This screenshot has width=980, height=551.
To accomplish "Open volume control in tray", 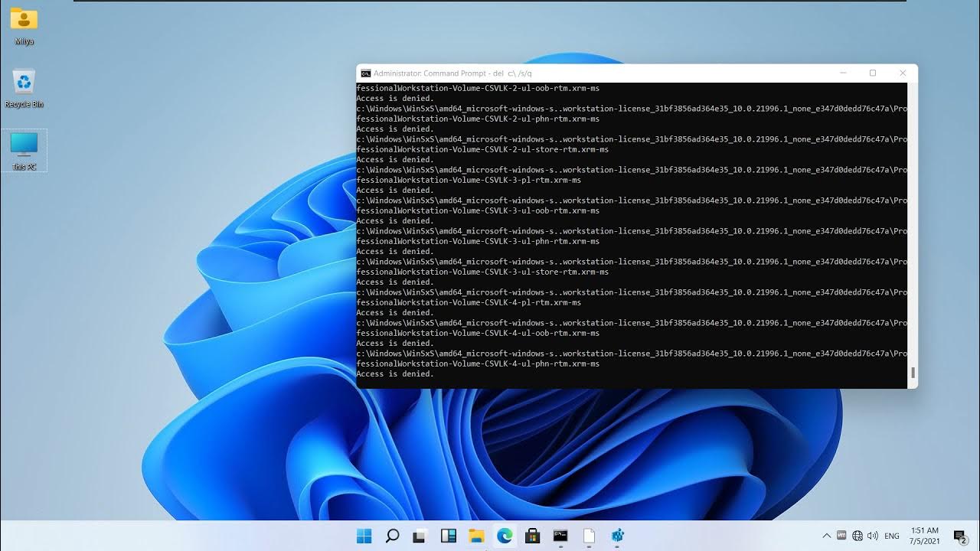I will pos(873,536).
